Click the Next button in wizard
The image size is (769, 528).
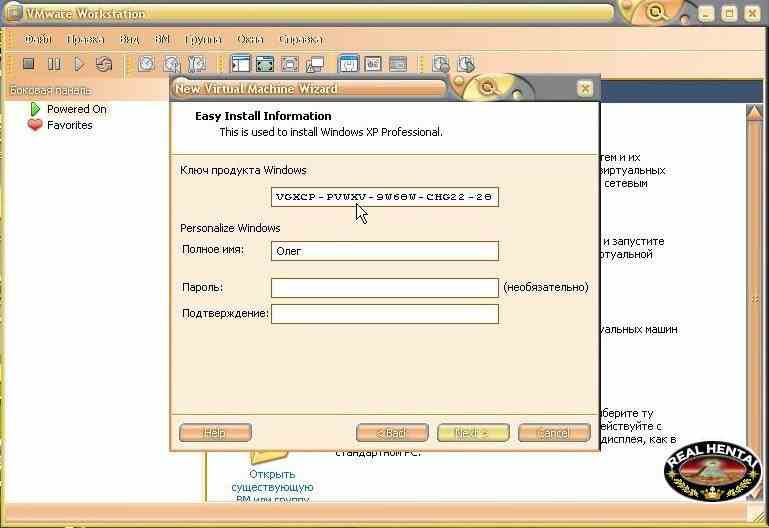click(x=473, y=433)
